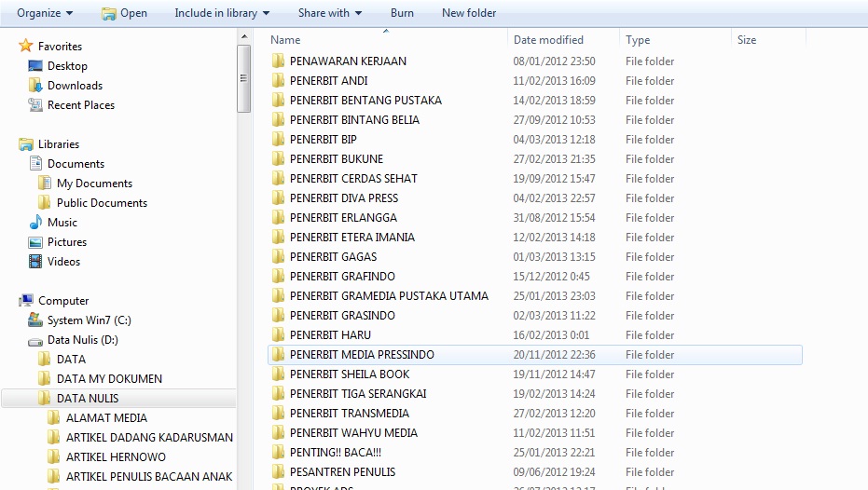This screenshot has width=868, height=490.
Task: Click the Music library icon
Action: 35,223
